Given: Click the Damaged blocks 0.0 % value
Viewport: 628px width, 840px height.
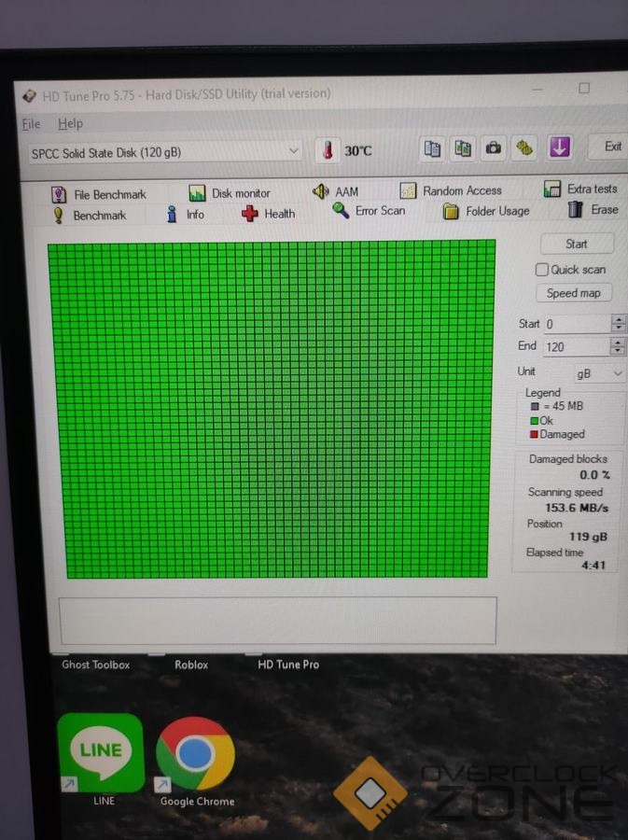Looking at the screenshot, I should [594, 475].
